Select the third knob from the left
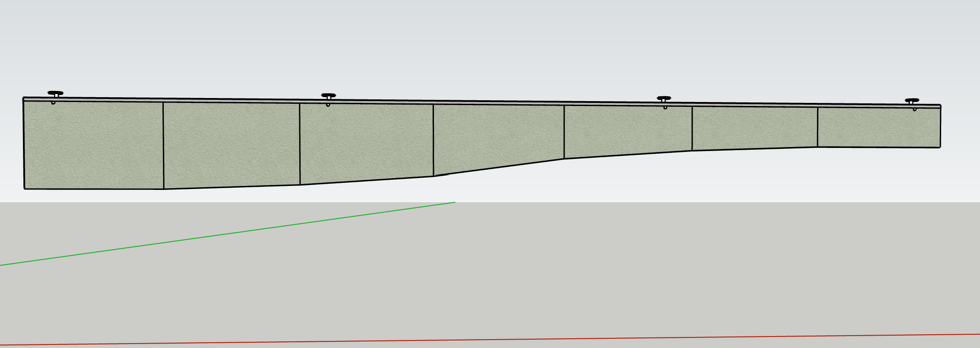Image resolution: width=980 pixels, height=348 pixels. pos(664,98)
